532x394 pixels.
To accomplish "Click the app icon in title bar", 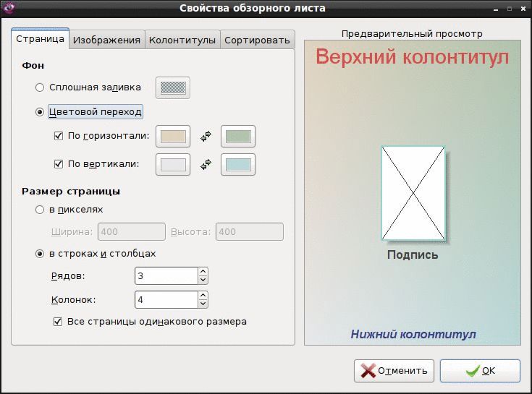I will point(8,7).
